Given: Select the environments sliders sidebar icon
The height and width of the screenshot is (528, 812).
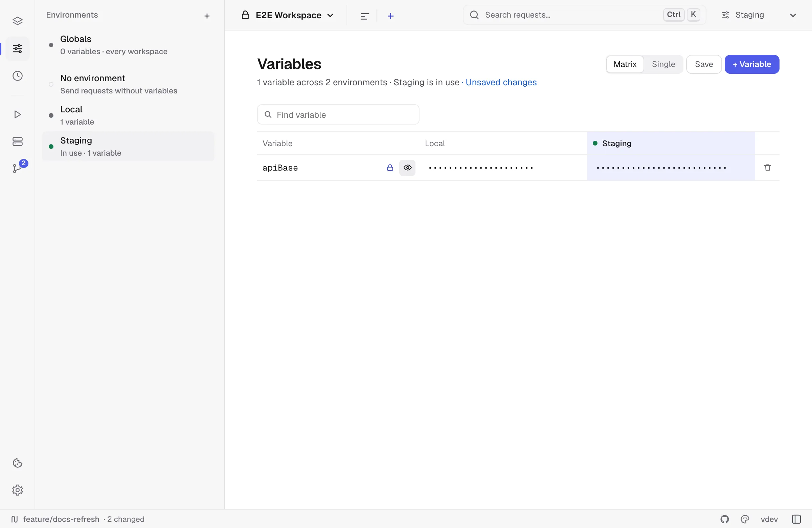Looking at the screenshot, I should click(17, 49).
